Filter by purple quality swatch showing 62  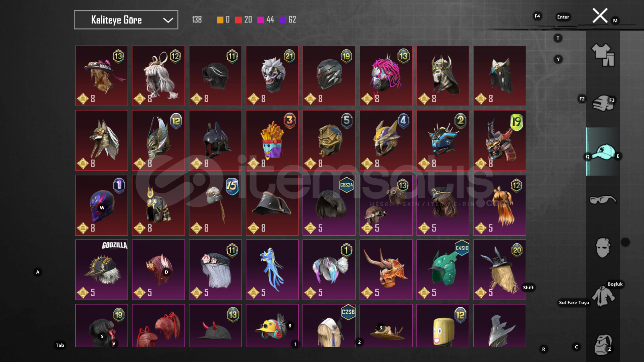tap(283, 20)
